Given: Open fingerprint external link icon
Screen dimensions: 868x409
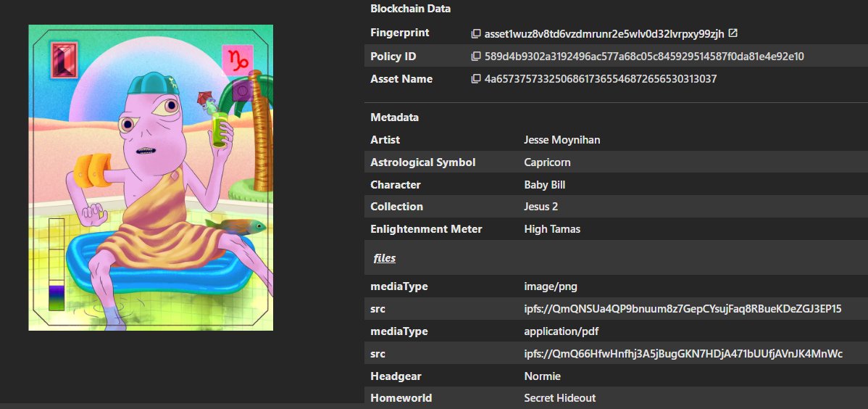Looking at the screenshot, I should point(733,33).
